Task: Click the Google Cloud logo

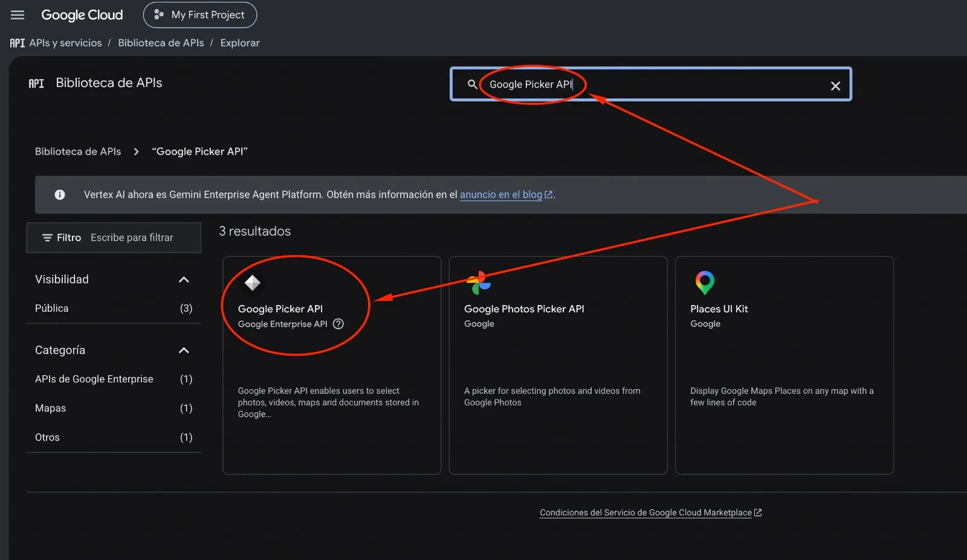Action: coord(82,15)
